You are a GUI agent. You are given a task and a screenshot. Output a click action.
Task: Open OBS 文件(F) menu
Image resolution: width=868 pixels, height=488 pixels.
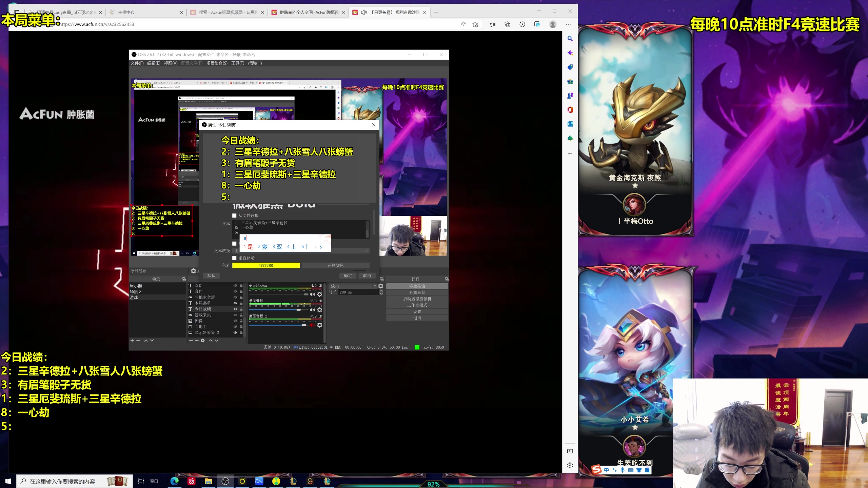click(x=137, y=63)
